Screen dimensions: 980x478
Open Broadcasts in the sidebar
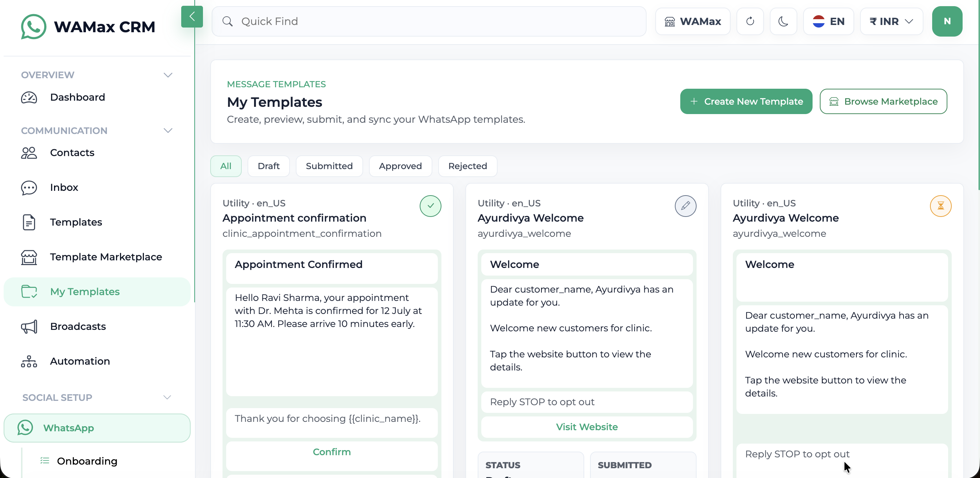click(97, 326)
